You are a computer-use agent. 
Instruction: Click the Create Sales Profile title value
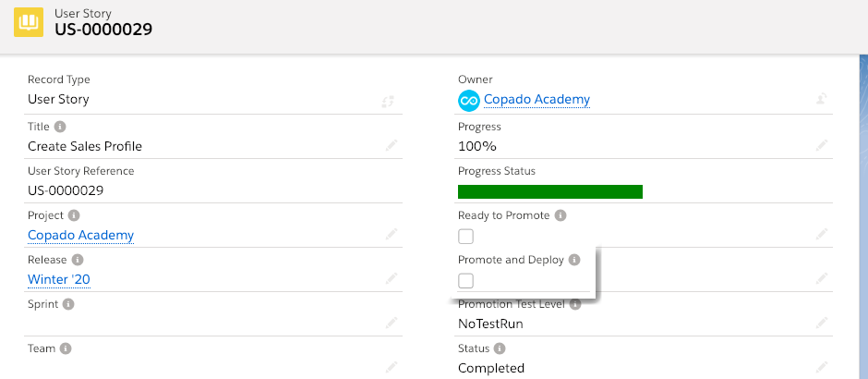85,146
